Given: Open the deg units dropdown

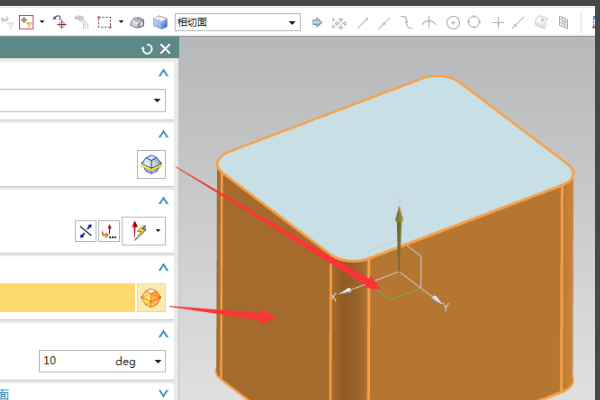Looking at the screenshot, I should [157, 361].
